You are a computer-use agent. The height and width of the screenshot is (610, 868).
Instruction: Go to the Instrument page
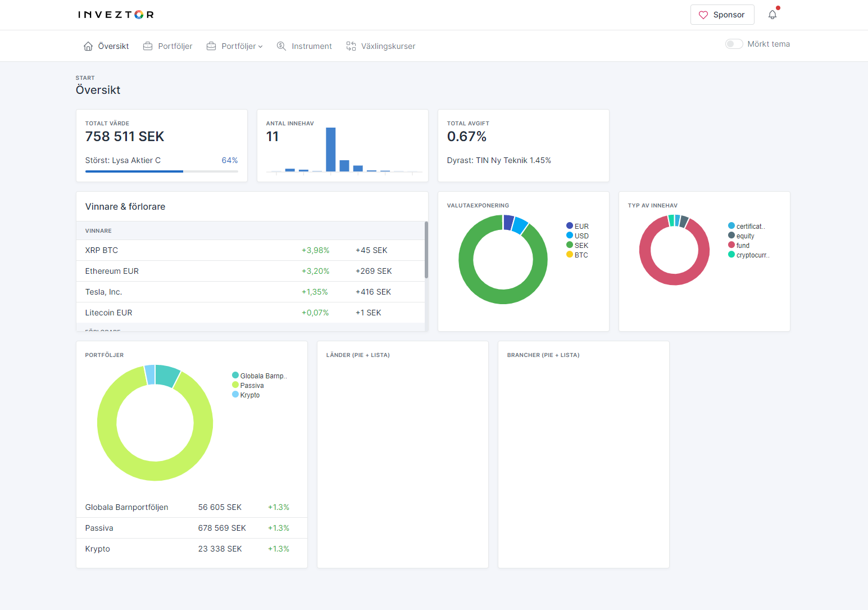tap(311, 46)
